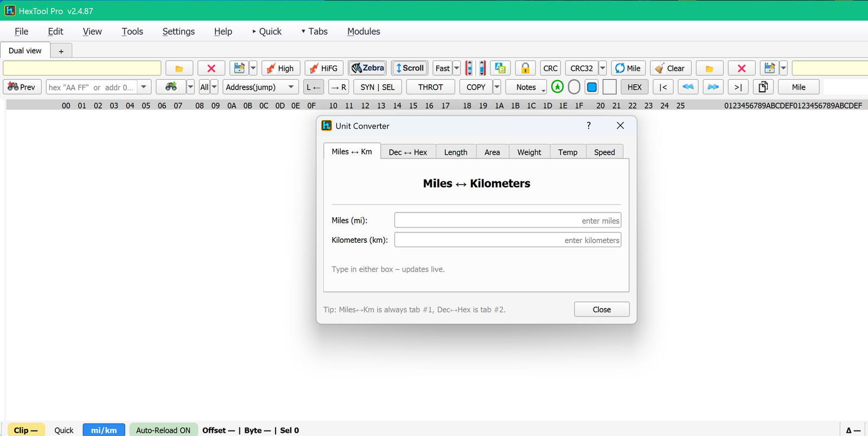This screenshot has height=436, width=868.
Task: Toggle Scroll sync mode
Action: click(x=410, y=68)
